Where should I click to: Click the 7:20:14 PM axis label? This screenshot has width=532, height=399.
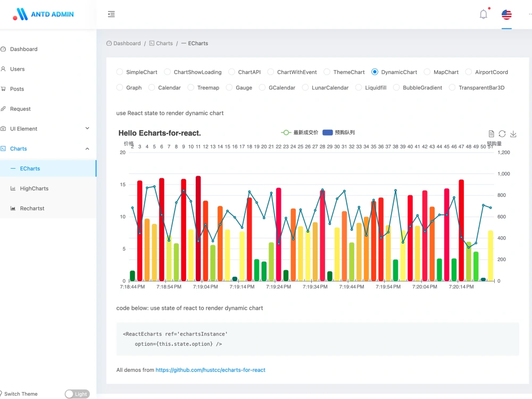[461, 287]
